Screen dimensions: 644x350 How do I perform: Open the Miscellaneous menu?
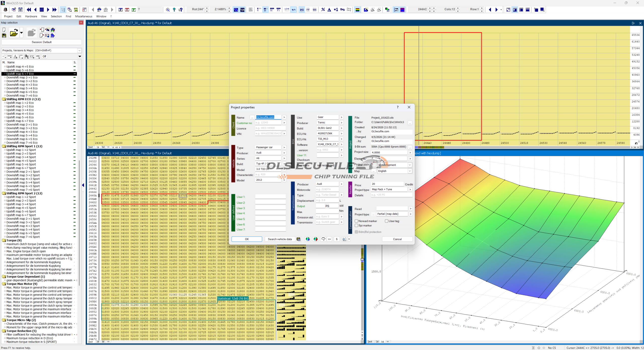point(84,16)
